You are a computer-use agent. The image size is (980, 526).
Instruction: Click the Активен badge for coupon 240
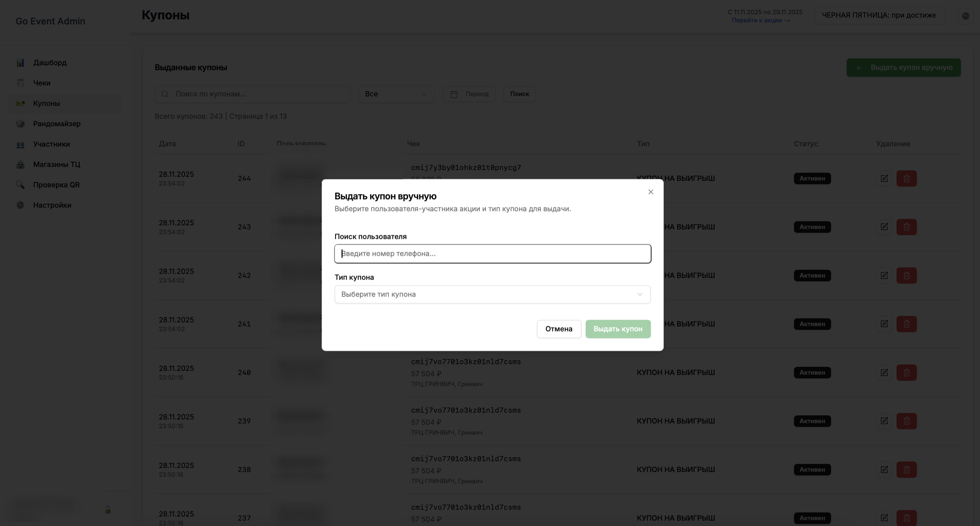pos(812,373)
